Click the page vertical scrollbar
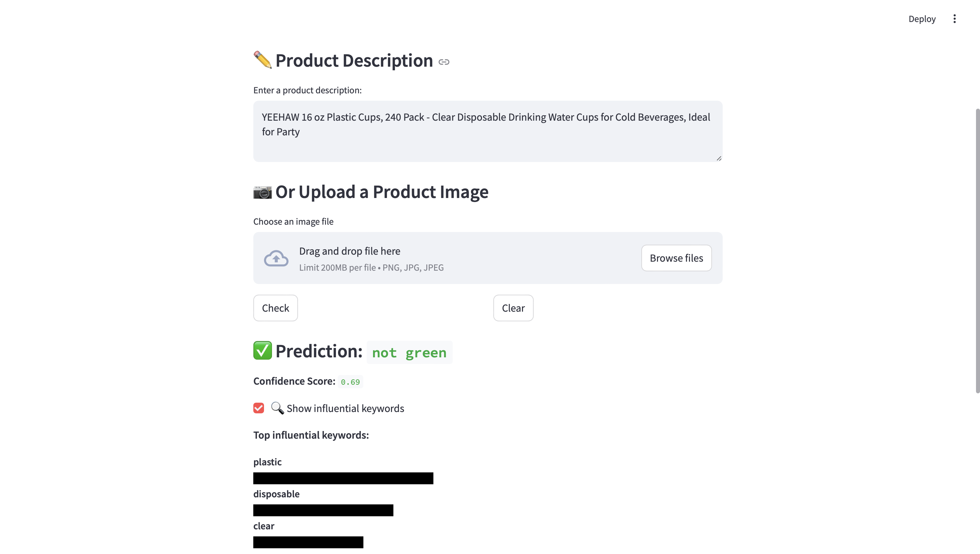 [977, 251]
